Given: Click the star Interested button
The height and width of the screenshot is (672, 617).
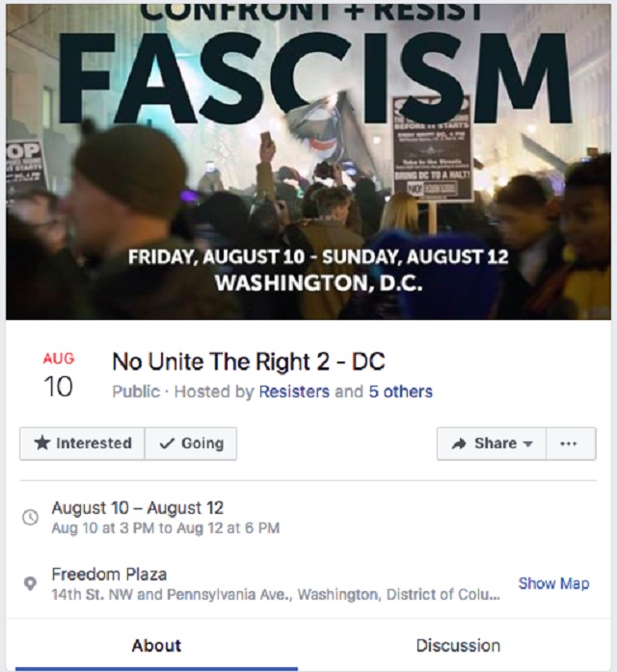Looking at the screenshot, I should tap(83, 444).
